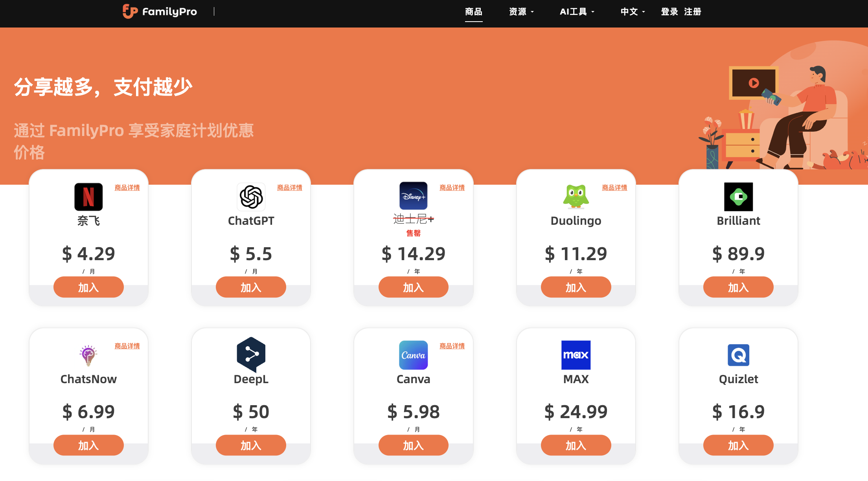Open 商品详情 link on Duolingo card
The image size is (868, 481).
(x=614, y=188)
